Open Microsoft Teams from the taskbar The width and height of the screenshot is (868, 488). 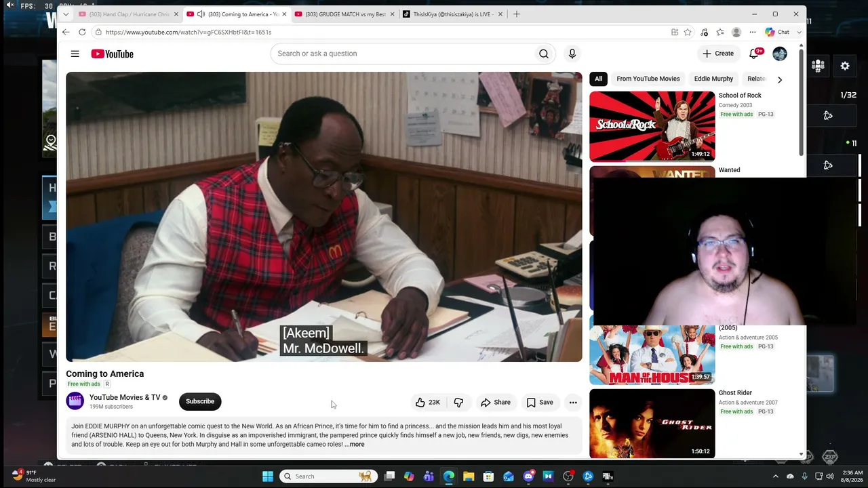pos(429,476)
